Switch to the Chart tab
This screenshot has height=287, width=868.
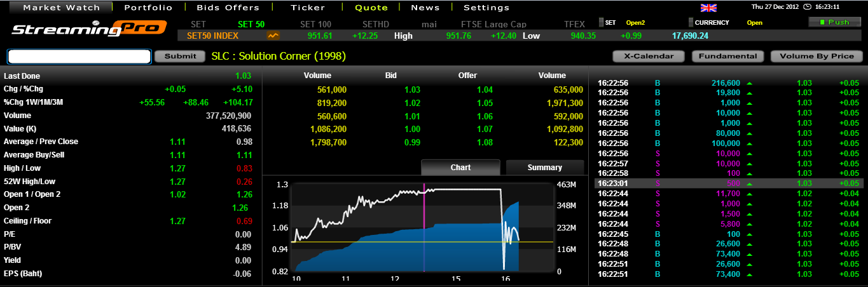click(x=460, y=167)
